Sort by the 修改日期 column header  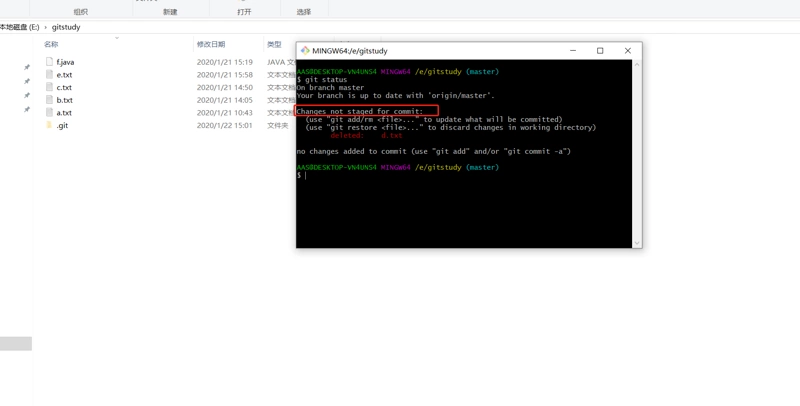coord(211,44)
